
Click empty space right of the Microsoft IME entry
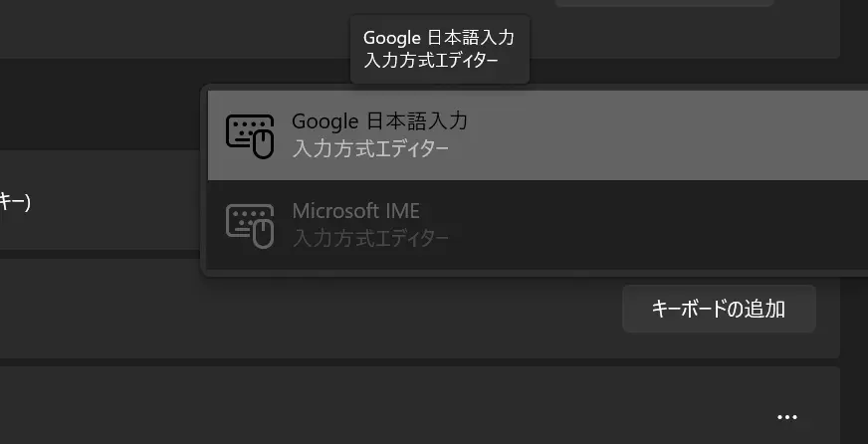(x=664, y=225)
